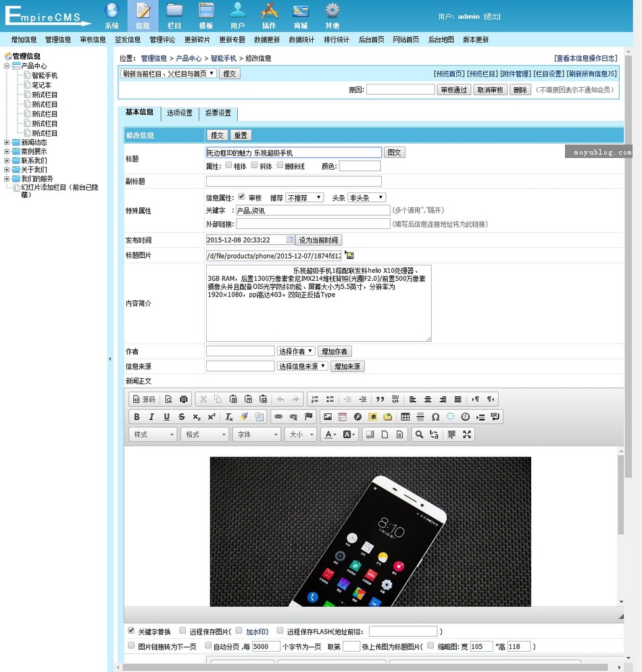Enable the 加水印 checkbox

(239, 630)
